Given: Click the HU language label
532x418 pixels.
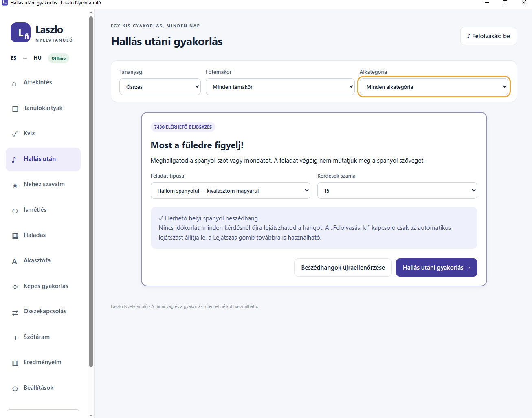Looking at the screenshot, I should [x=37, y=58].
